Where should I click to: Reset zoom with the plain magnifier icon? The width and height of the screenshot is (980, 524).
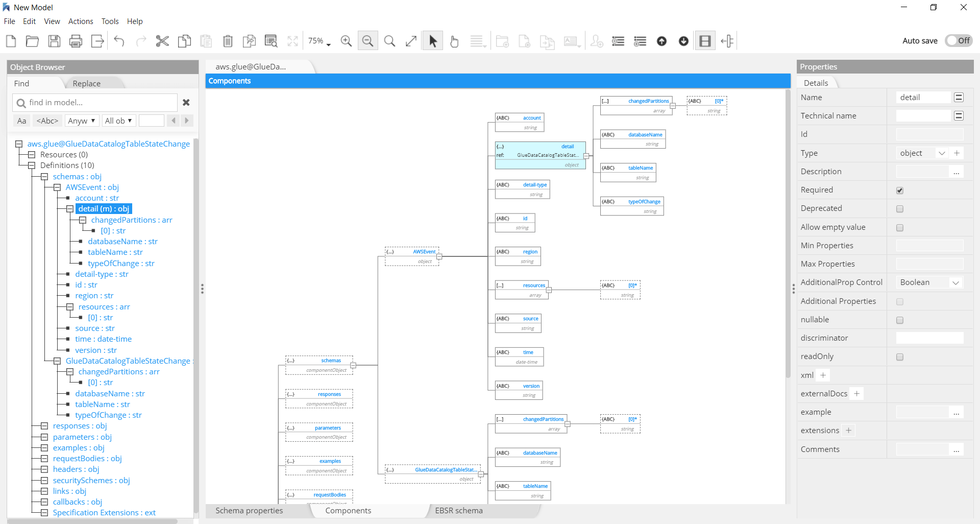tap(389, 41)
